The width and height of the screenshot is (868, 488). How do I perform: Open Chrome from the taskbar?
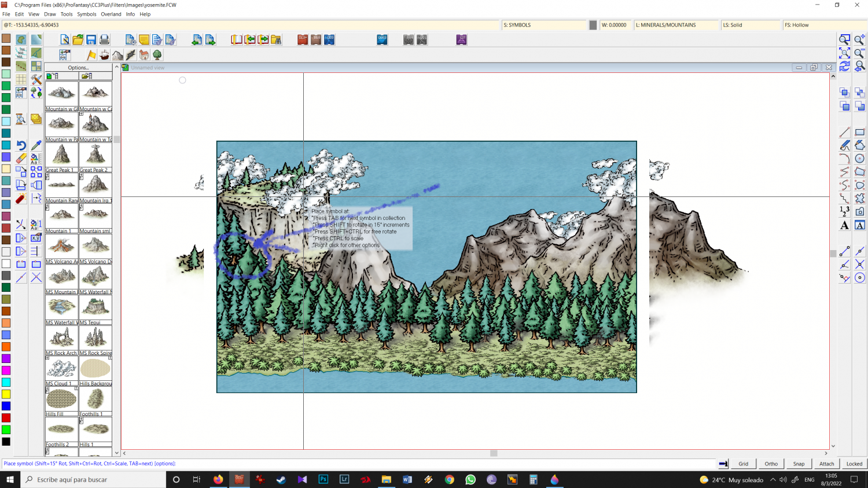pos(449,479)
